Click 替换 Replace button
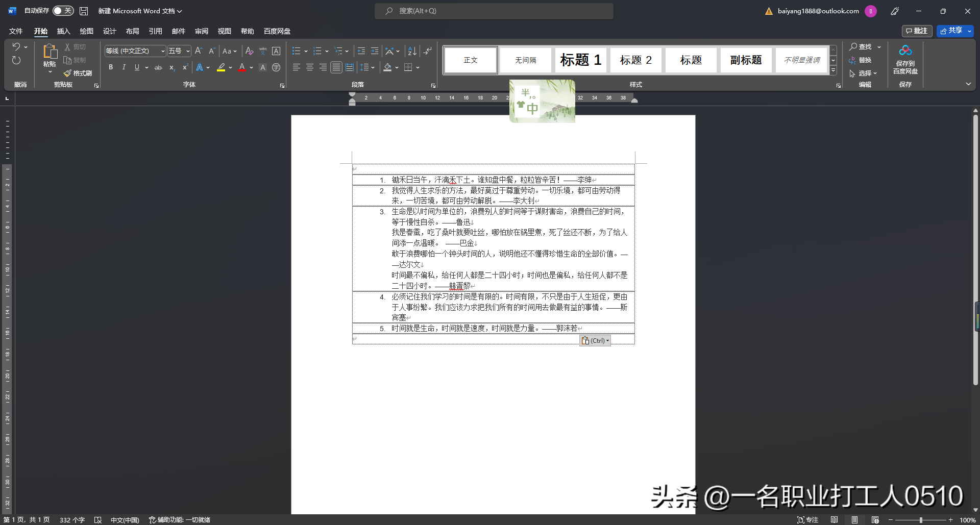The width and height of the screenshot is (980, 525). tap(860, 60)
